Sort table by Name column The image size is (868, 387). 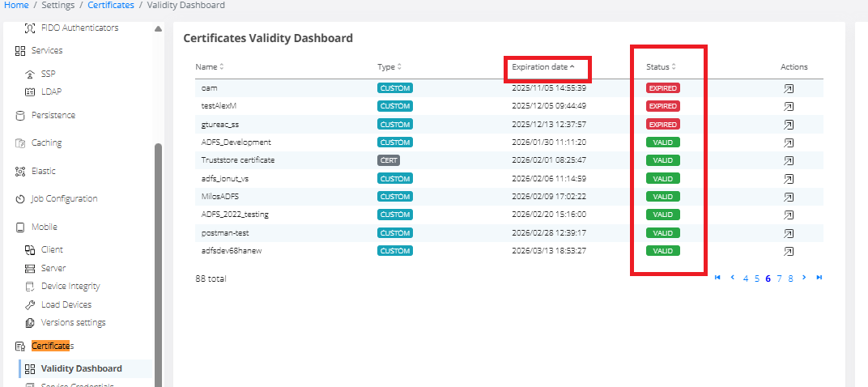209,67
